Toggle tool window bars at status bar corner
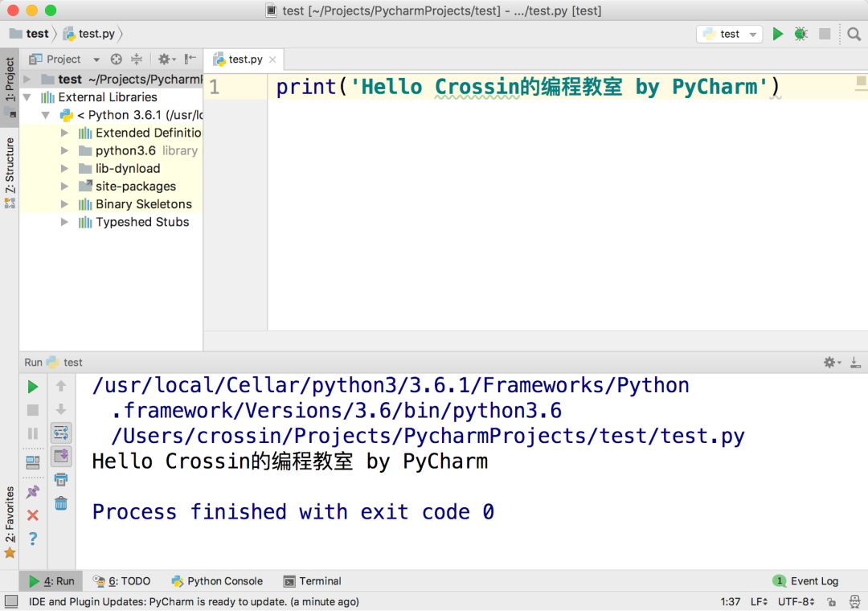868x611 pixels. point(11,601)
